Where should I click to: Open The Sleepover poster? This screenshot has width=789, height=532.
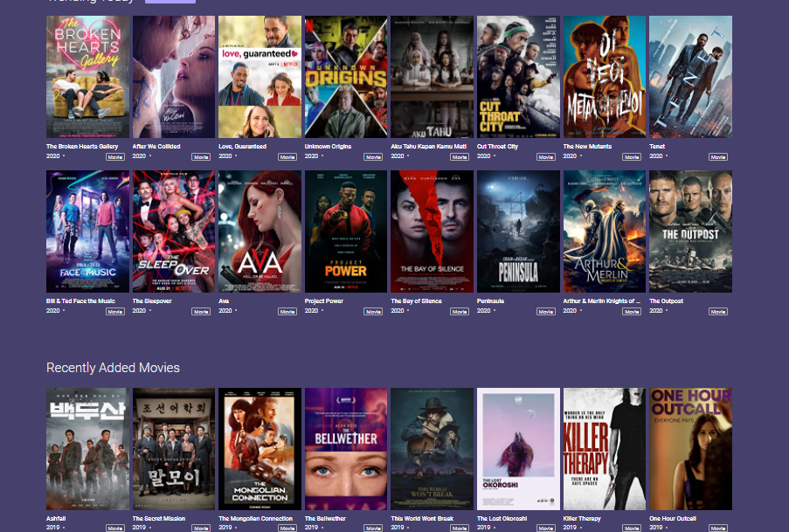pos(174,231)
